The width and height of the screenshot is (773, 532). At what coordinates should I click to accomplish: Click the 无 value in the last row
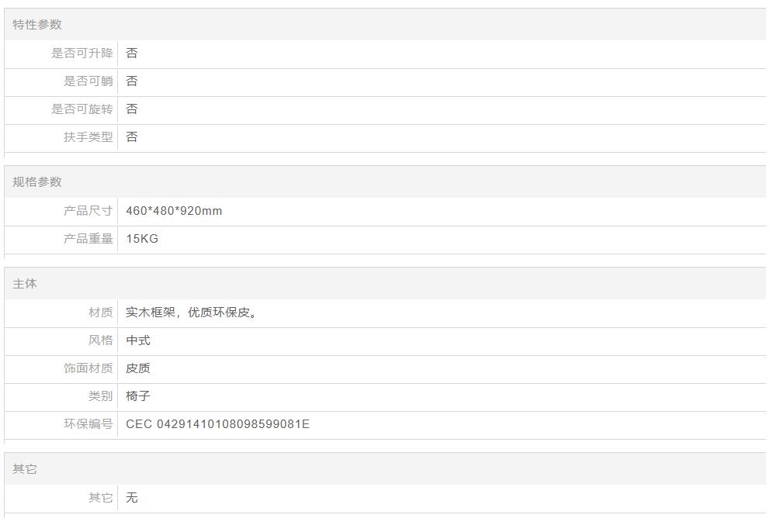pos(132,498)
